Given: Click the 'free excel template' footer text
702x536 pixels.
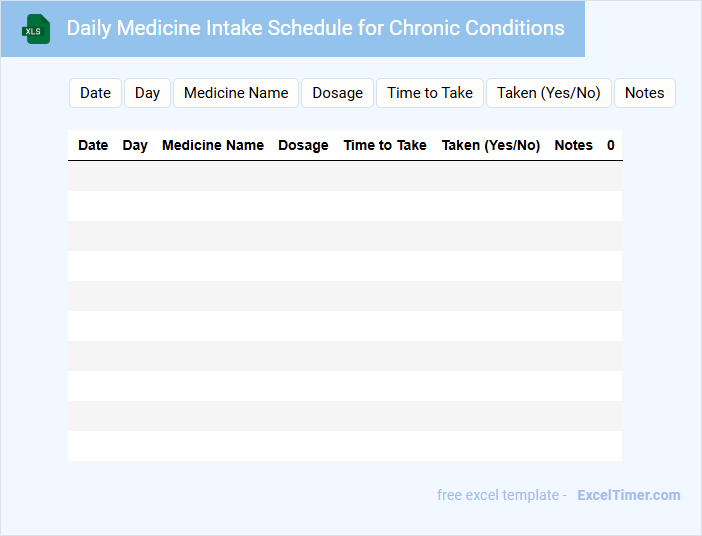Looking at the screenshot, I should (x=501, y=495).
